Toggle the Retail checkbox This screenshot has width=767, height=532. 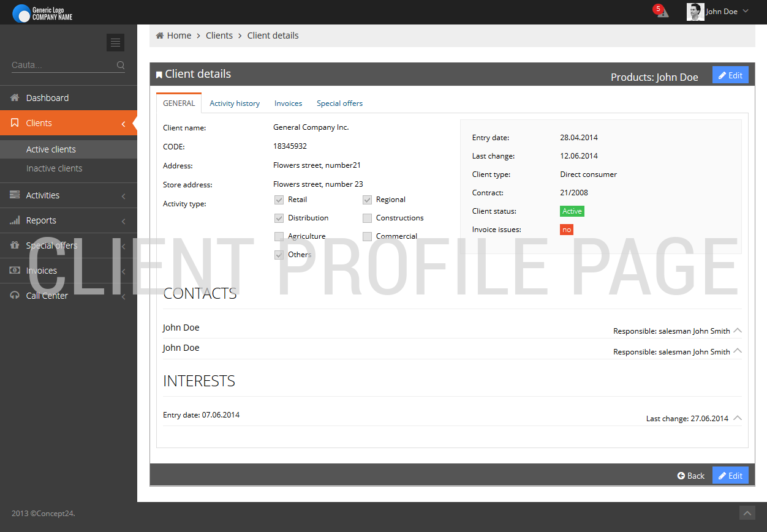279,200
